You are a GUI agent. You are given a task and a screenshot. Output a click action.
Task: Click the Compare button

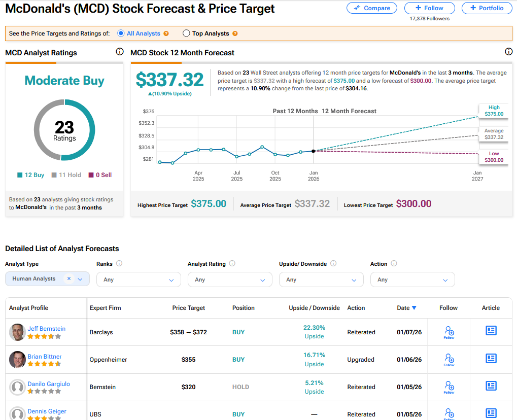tap(372, 8)
